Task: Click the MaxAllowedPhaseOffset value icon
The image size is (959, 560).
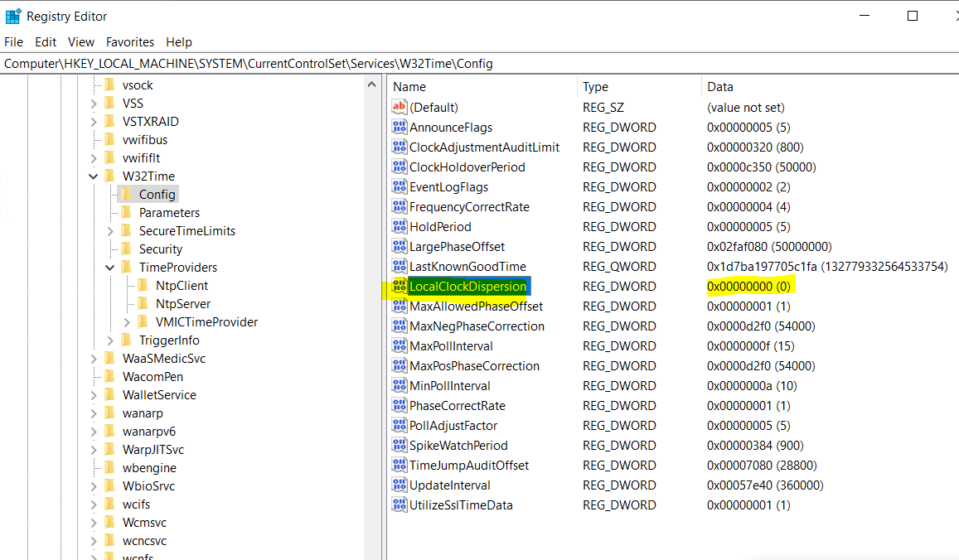Action: (400, 306)
